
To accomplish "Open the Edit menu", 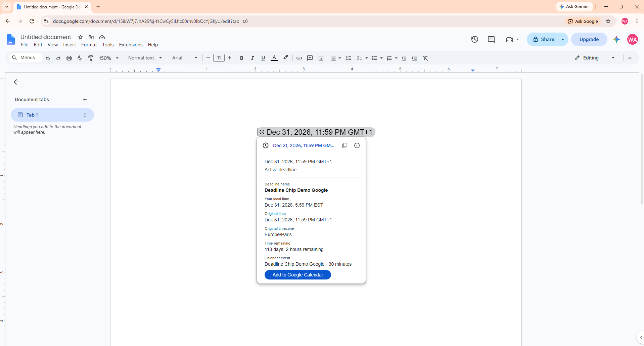I will pyautogui.click(x=38, y=45).
